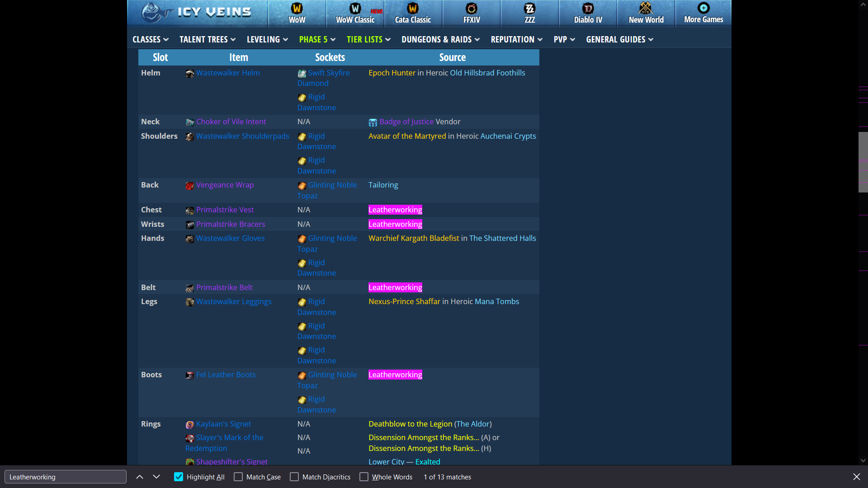Viewport: 868px width, 488px height.
Task: Enable the Match Case checkbox
Action: [238, 477]
